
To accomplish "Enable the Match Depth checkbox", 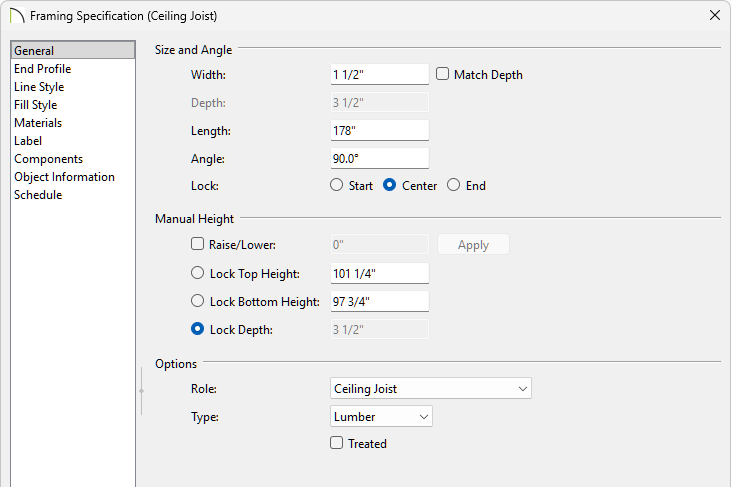I will [442, 74].
